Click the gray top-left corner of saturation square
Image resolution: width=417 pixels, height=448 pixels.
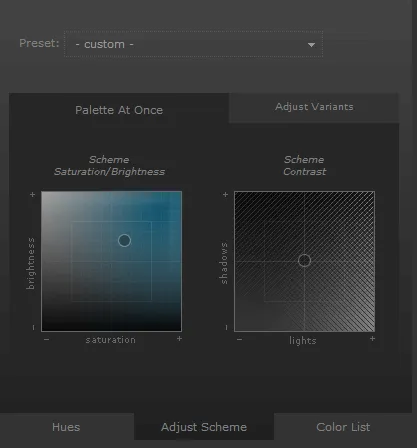point(53,203)
